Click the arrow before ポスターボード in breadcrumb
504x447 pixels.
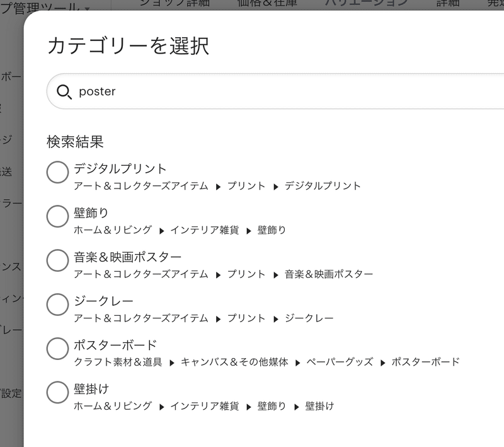pyautogui.click(x=383, y=363)
